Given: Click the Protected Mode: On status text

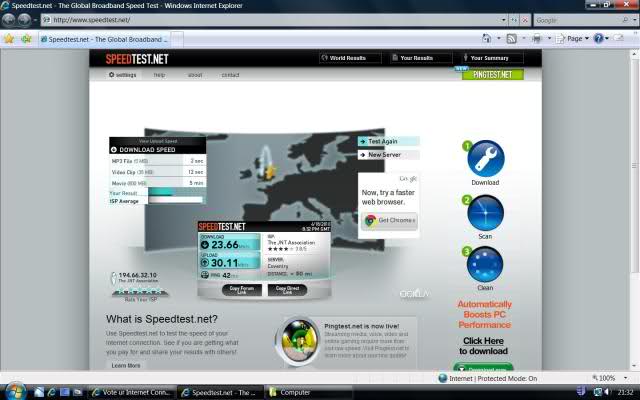Looking at the screenshot, I should [507, 378].
